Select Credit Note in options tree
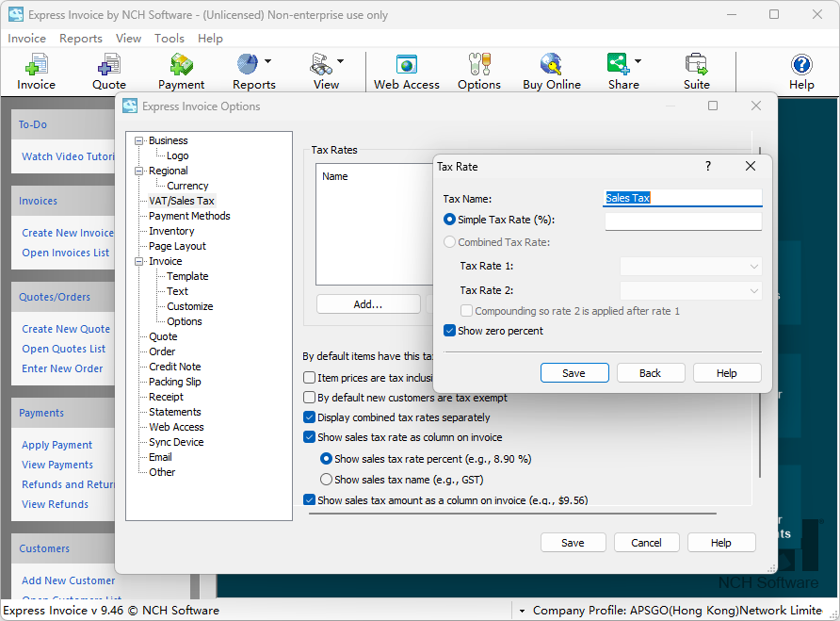Image resolution: width=840 pixels, height=621 pixels. click(175, 367)
